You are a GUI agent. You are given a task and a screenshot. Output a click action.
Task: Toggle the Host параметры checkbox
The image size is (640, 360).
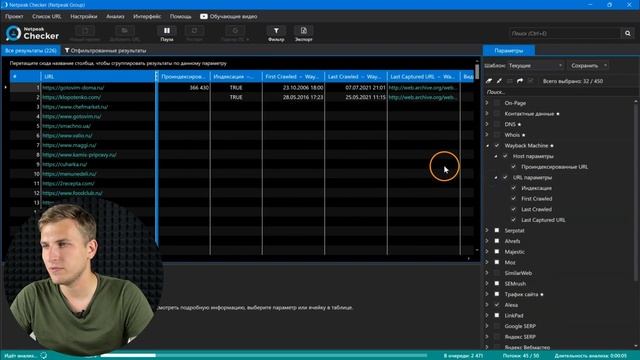point(505,156)
